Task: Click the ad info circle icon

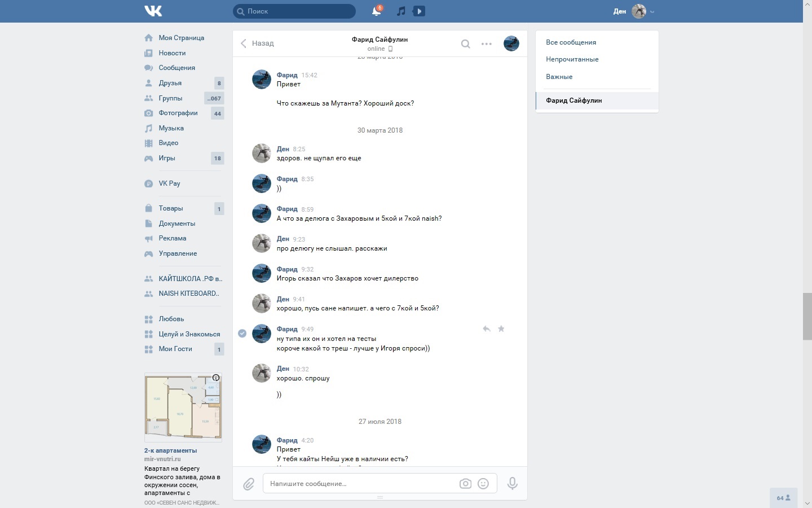Action: tap(216, 378)
